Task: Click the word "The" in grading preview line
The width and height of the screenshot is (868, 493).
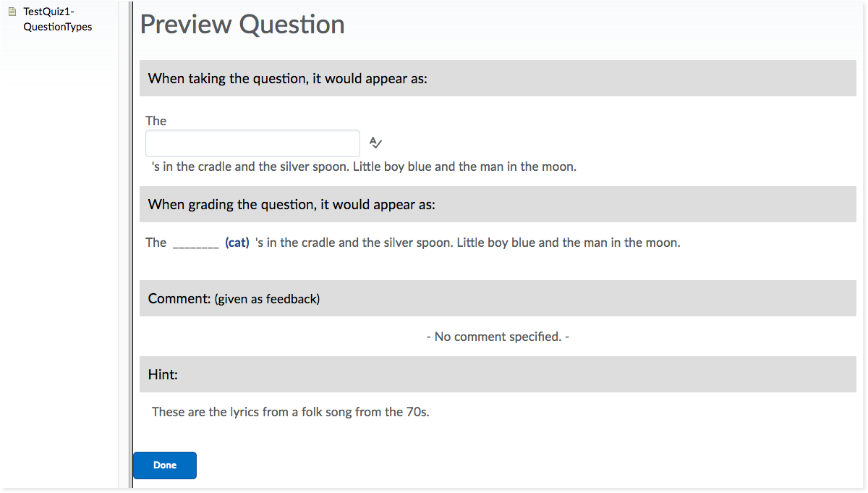Action: coord(156,243)
